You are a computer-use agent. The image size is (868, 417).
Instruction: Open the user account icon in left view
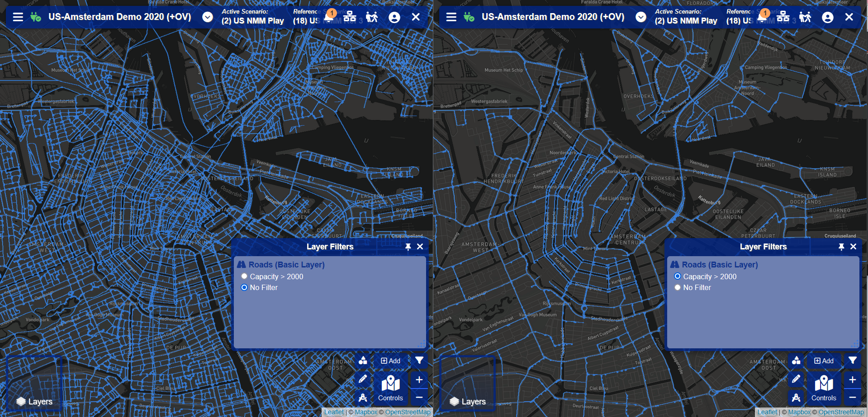pos(394,17)
